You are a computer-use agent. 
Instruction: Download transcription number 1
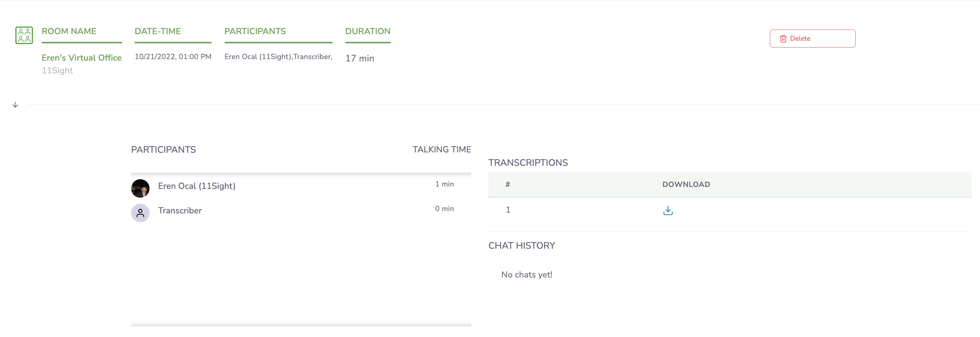pos(668,210)
